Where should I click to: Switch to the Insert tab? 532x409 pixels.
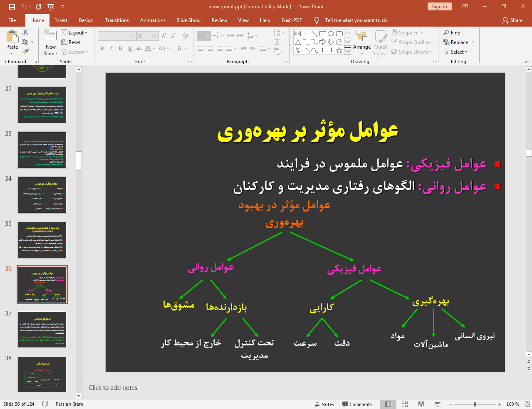(x=61, y=20)
